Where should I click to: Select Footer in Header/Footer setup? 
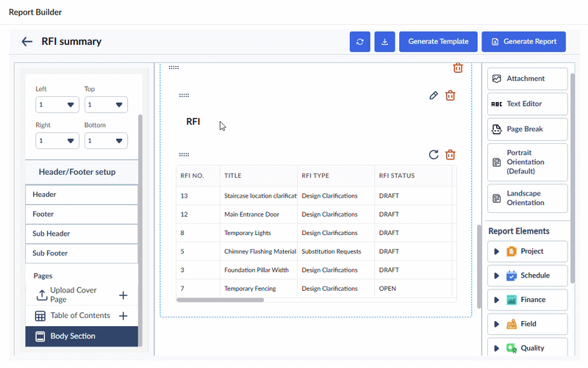tap(82, 214)
